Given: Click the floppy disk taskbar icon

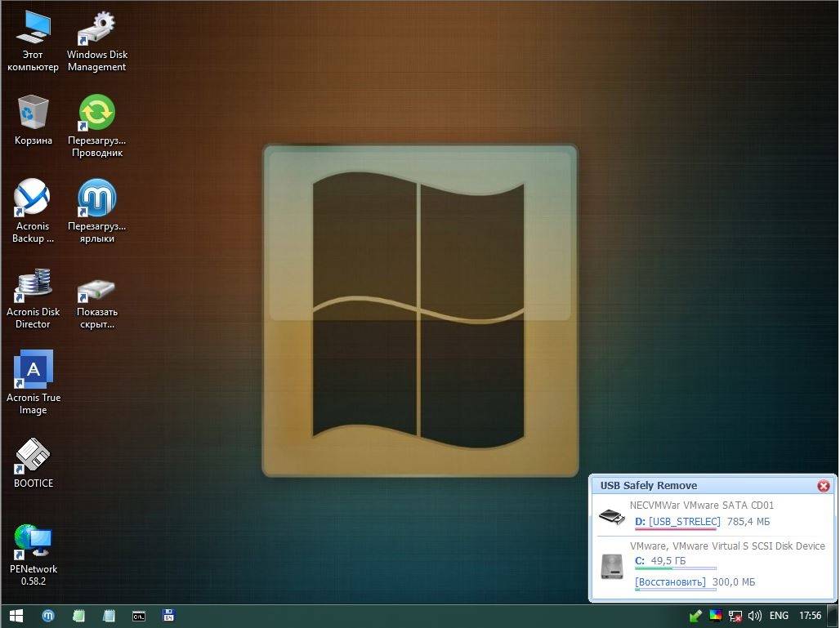Looking at the screenshot, I should 169,617.
